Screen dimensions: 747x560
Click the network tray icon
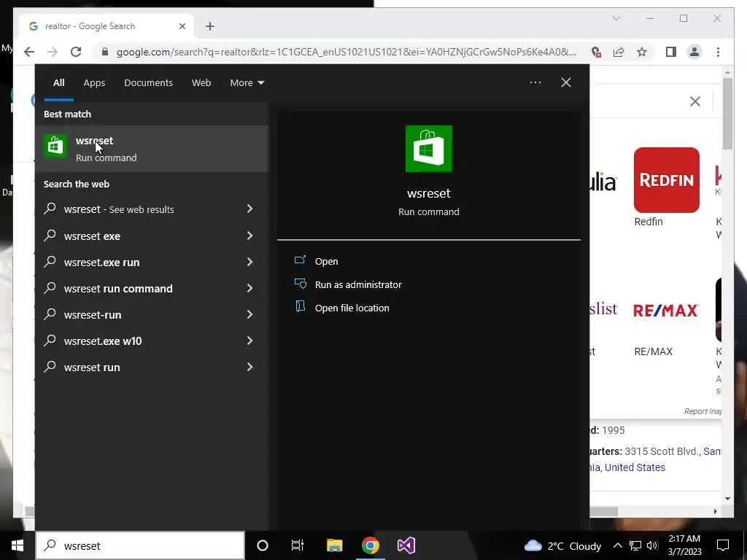point(635,545)
